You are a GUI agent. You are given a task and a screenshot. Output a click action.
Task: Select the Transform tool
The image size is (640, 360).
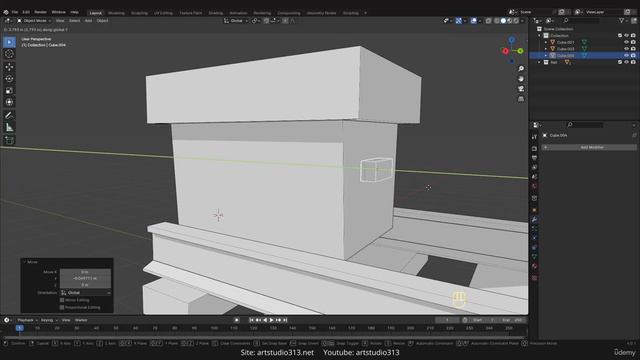point(9,102)
